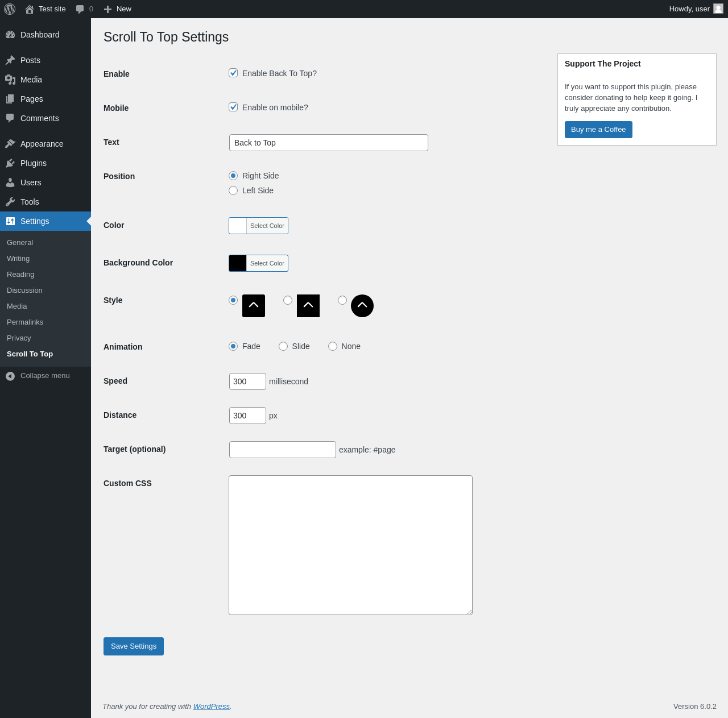
Task: Click inside the Custom CSS textarea
Action: (350, 545)
